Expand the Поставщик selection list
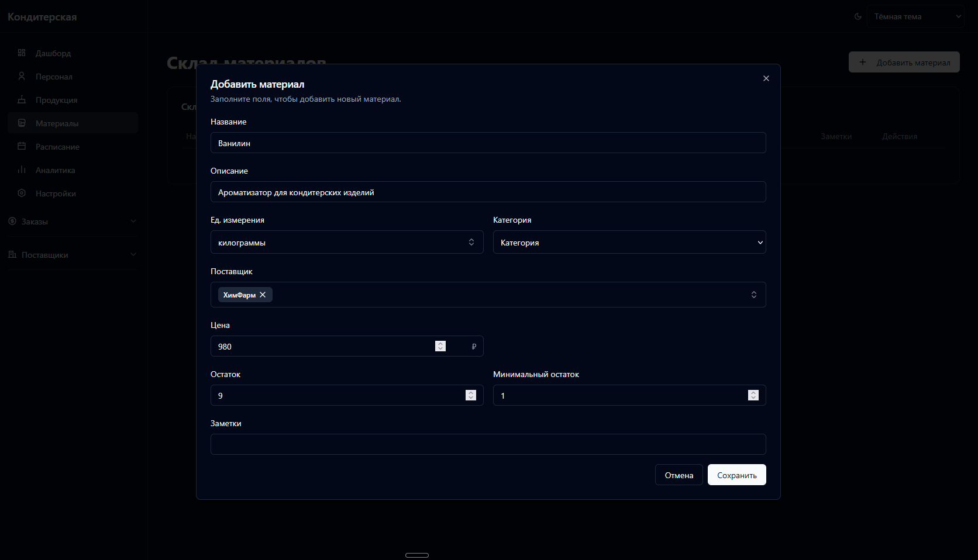The height and width of the screenshot is (560, 978). [754, 295]
